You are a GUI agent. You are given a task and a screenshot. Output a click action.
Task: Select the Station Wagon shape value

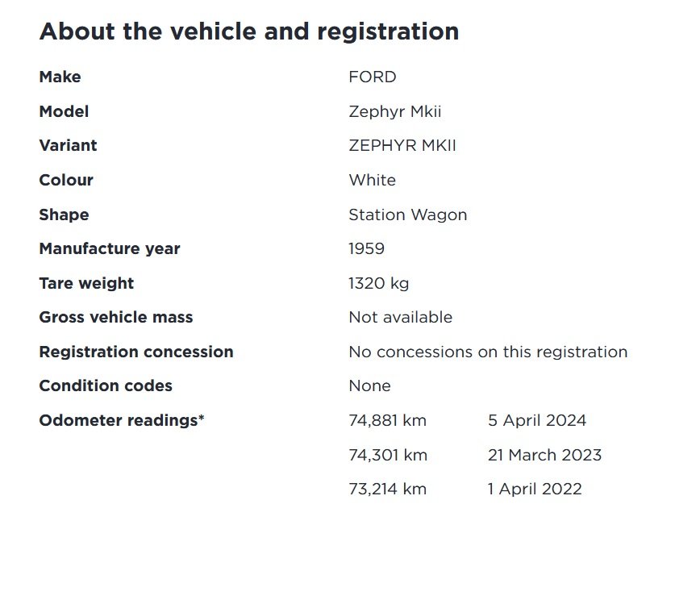coord(408,215)
